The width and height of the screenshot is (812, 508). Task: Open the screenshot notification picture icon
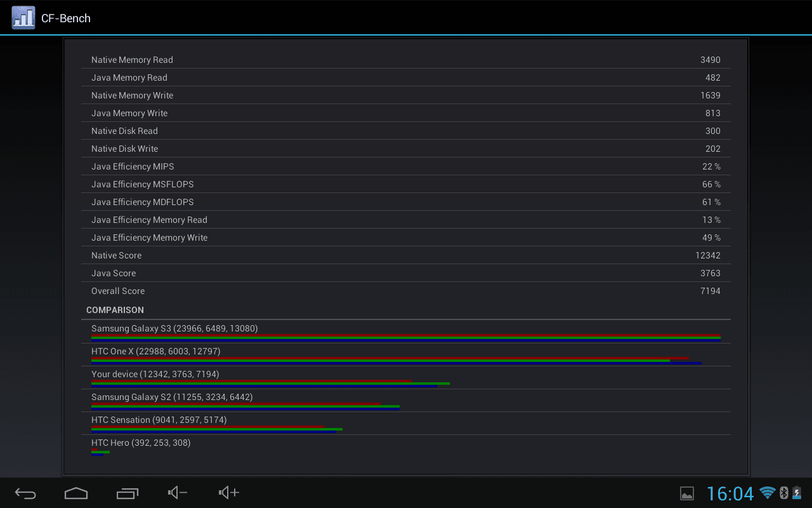click(x=687, y=493)
